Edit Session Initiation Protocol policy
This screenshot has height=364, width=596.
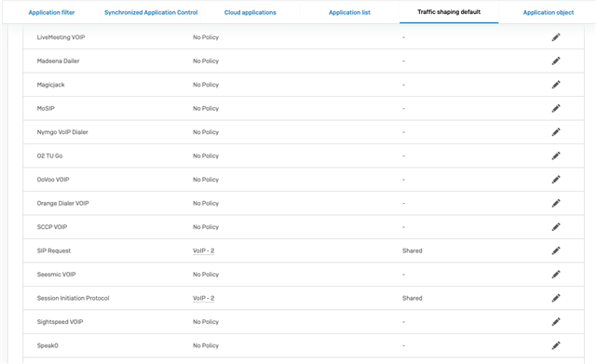(x=556, y=298)
